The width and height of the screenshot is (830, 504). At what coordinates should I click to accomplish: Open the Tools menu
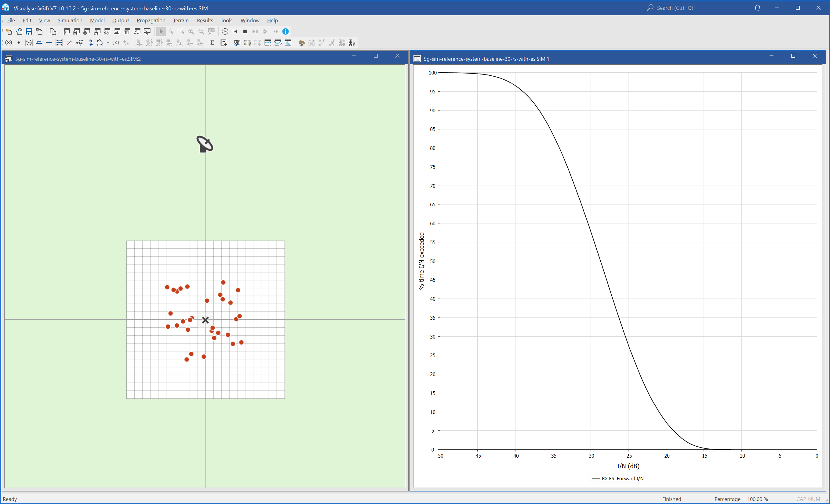[x=226, y=20]
